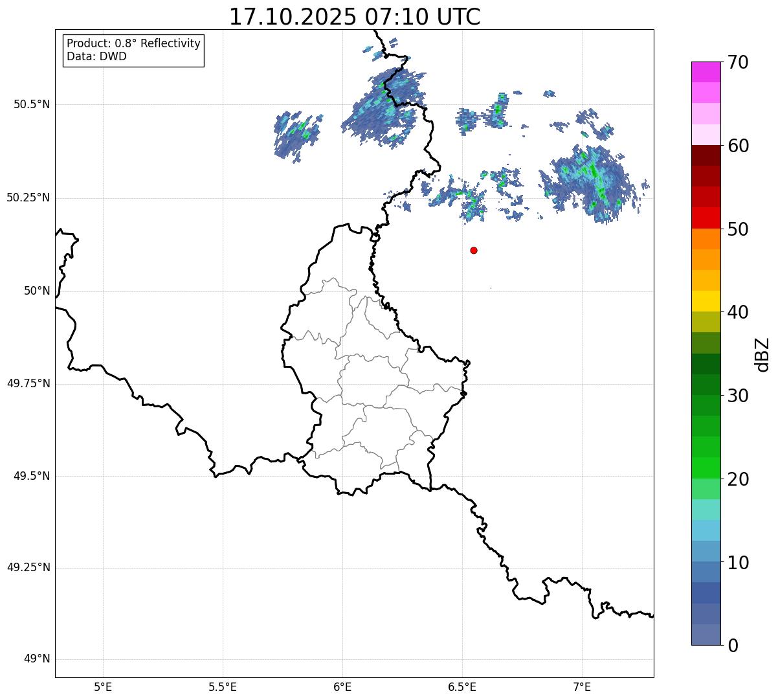This screenshot has height=700, width=778.
Task: Click the 40 tick on colorbar
Action: pos(738,312)
